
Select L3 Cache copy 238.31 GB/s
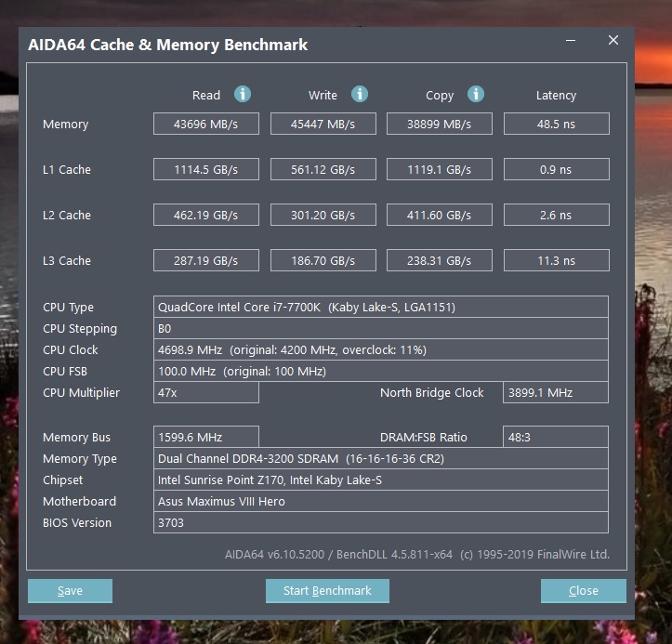[440, 260]
